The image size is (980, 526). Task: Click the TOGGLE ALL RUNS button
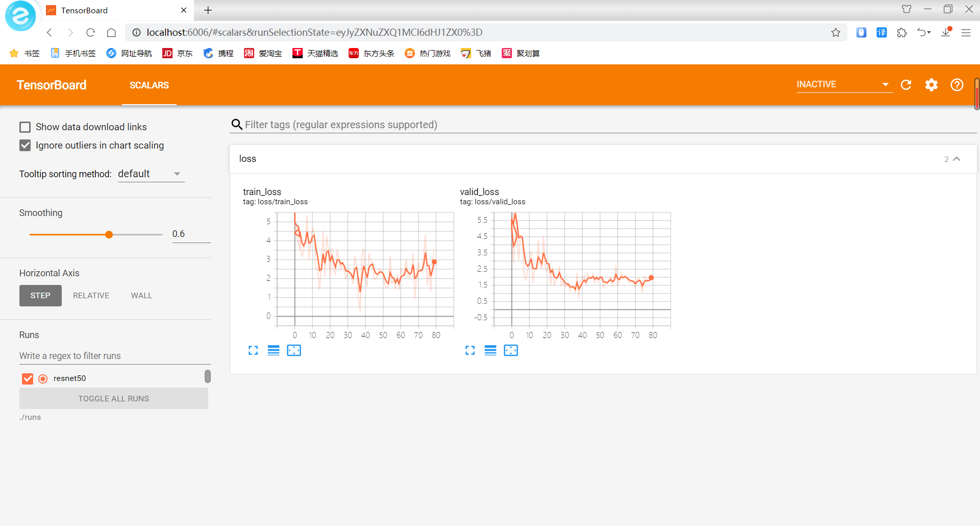click(113, 398)
